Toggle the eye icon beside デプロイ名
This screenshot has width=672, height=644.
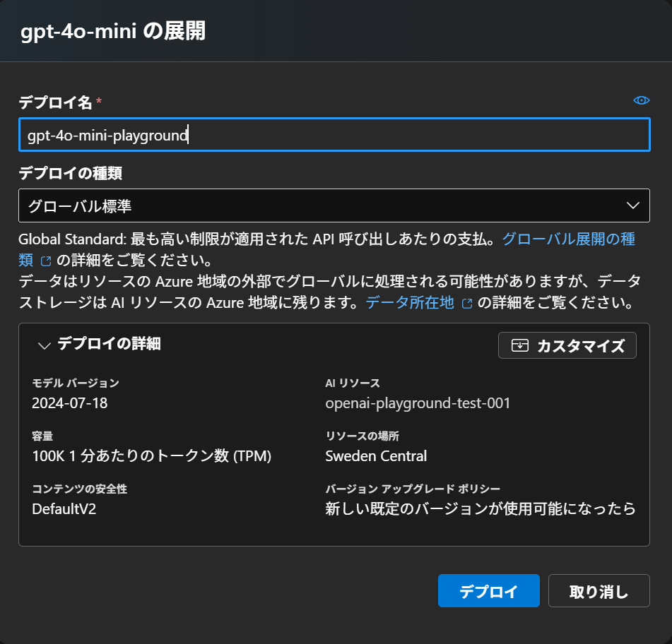coord(640,100)
